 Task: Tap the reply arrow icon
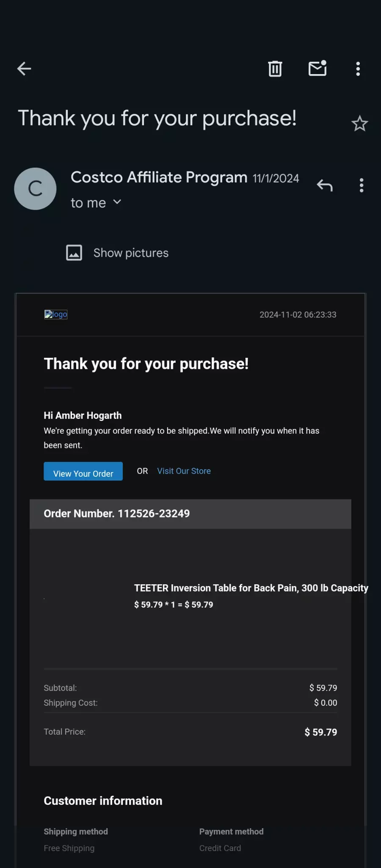[325, 185]
